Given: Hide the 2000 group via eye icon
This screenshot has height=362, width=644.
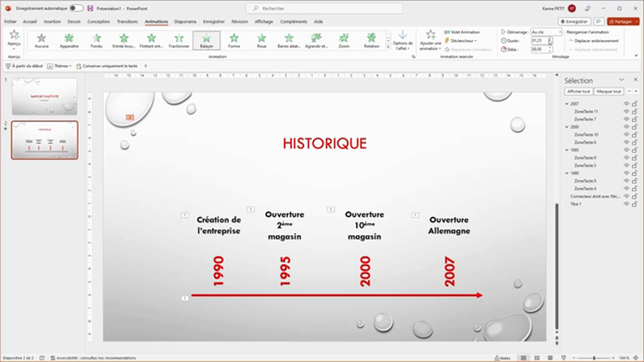Looking at the screenshot, I should click(627, 127).
